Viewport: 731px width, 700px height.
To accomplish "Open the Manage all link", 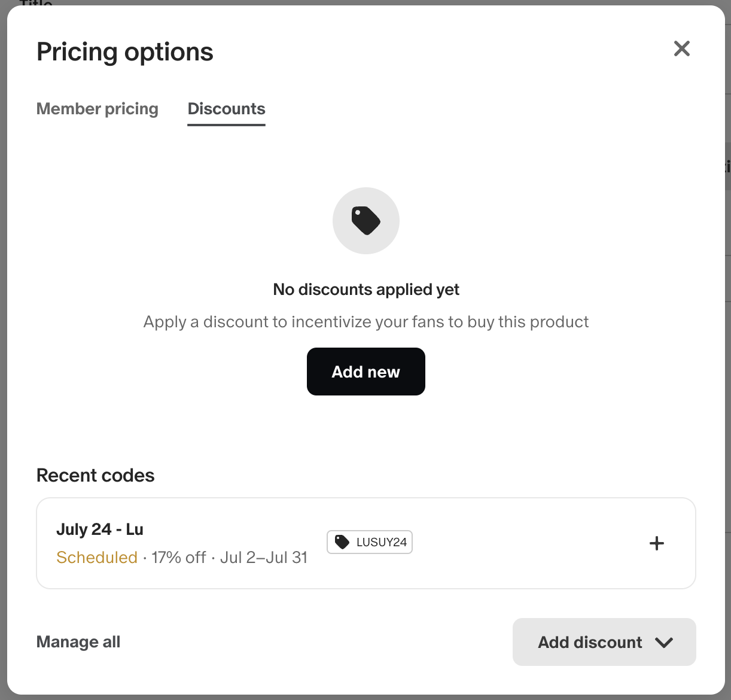I will point(78,642).
